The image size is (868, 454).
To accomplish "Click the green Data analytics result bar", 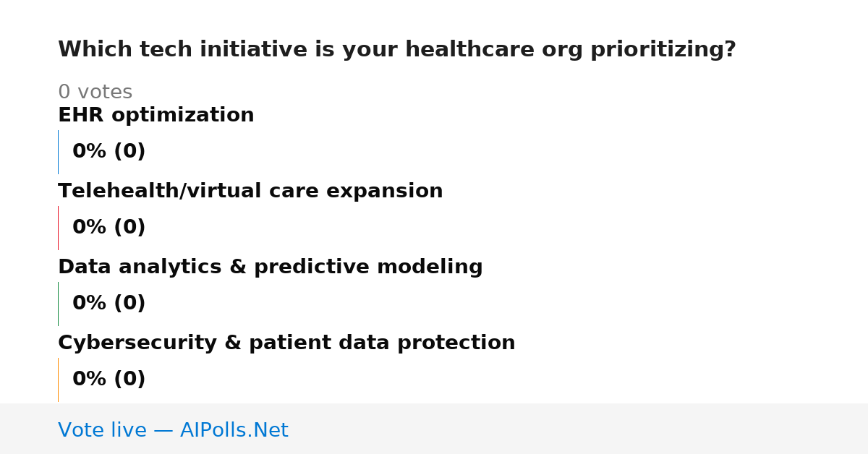I will point(58,304).
